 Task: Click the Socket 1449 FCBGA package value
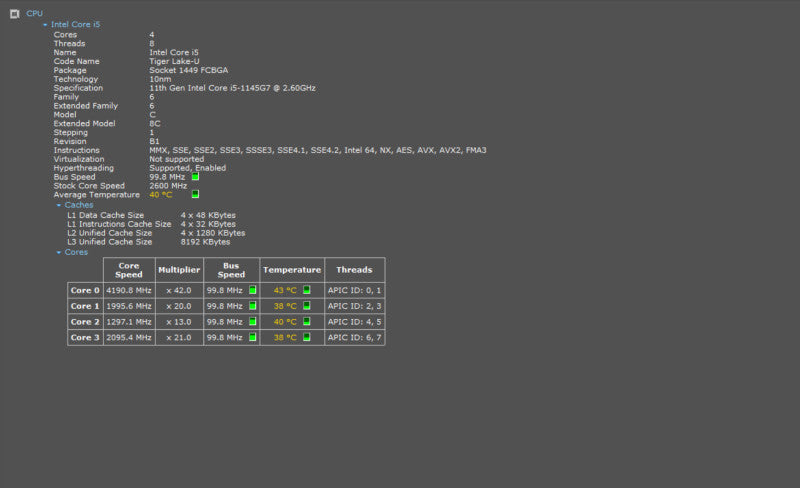(x=189, y=70)
